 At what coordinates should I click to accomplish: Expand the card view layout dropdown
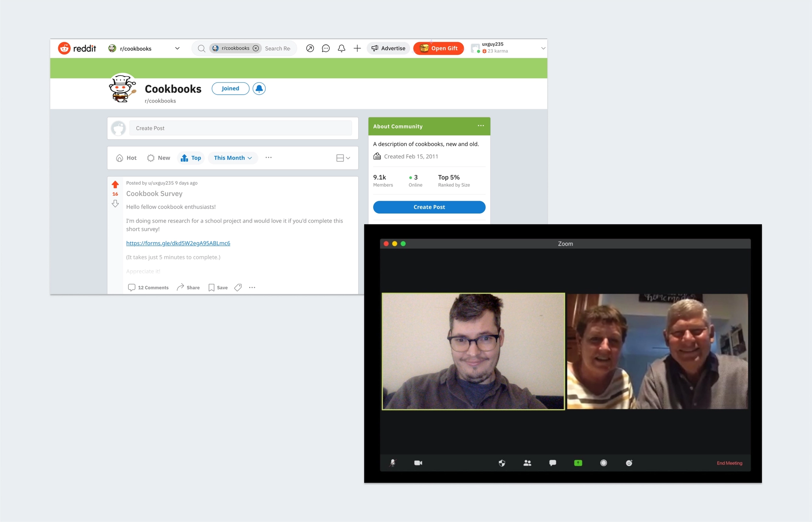coord(343,158)
